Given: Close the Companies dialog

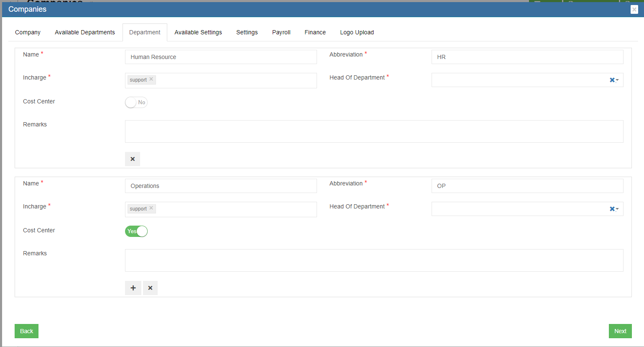Looking at the screenshot, I should pos(634,10).
